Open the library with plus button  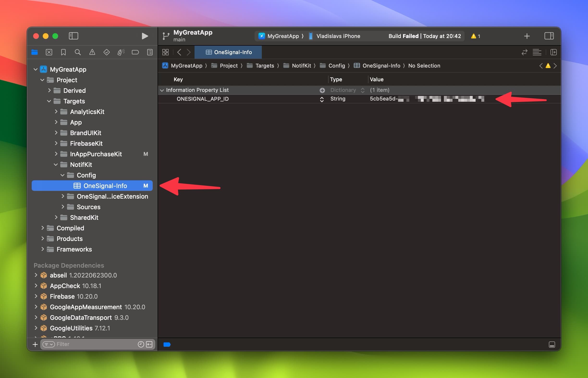(527, 36)
